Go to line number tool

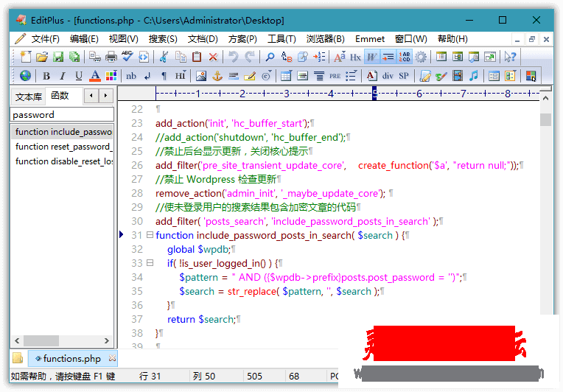pos(319,57)
